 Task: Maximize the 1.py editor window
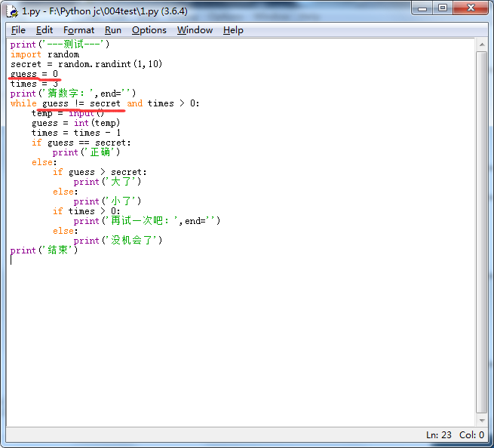[x=443, y=8]
